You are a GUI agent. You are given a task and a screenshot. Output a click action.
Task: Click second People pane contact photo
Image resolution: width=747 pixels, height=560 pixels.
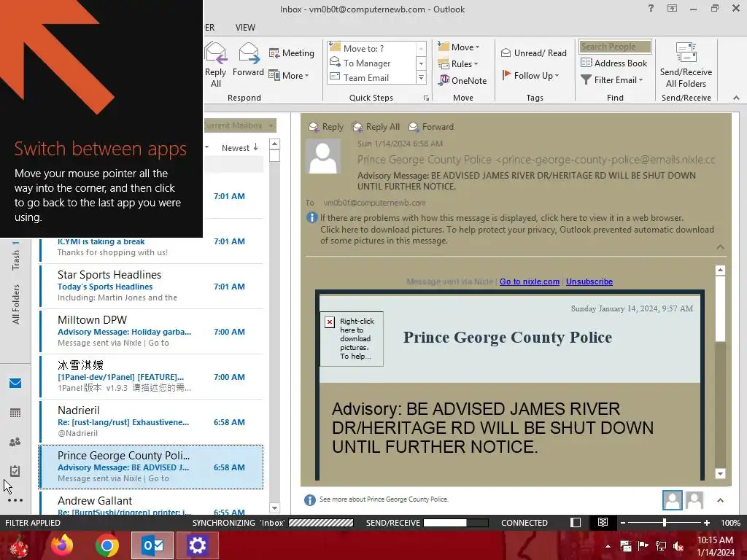tap(694, 500)
